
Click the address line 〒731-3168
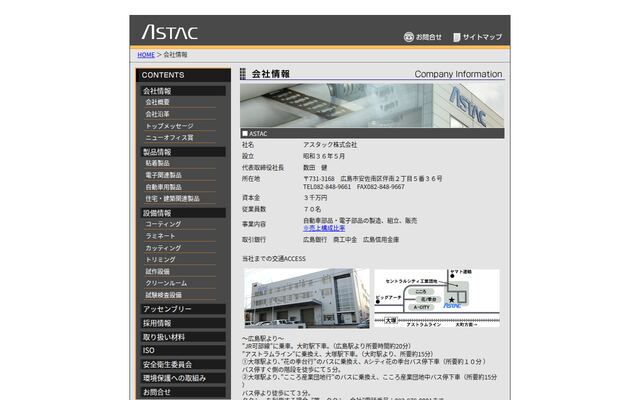pos(373,179)
